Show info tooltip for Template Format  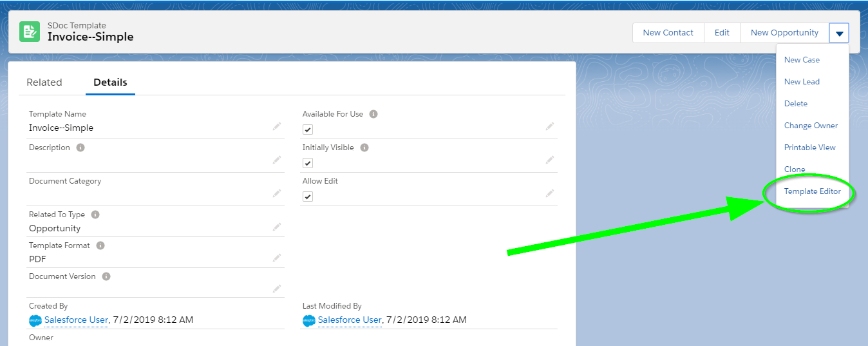(100, 245)
